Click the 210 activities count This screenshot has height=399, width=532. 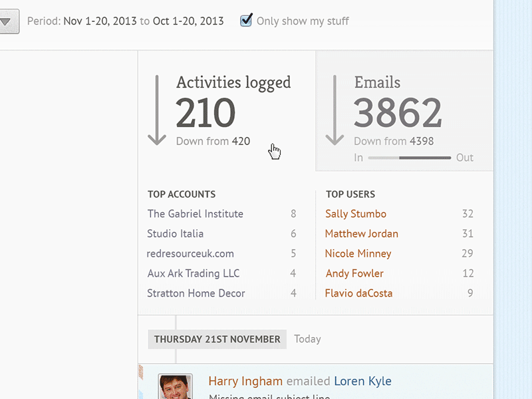point(205,112)
